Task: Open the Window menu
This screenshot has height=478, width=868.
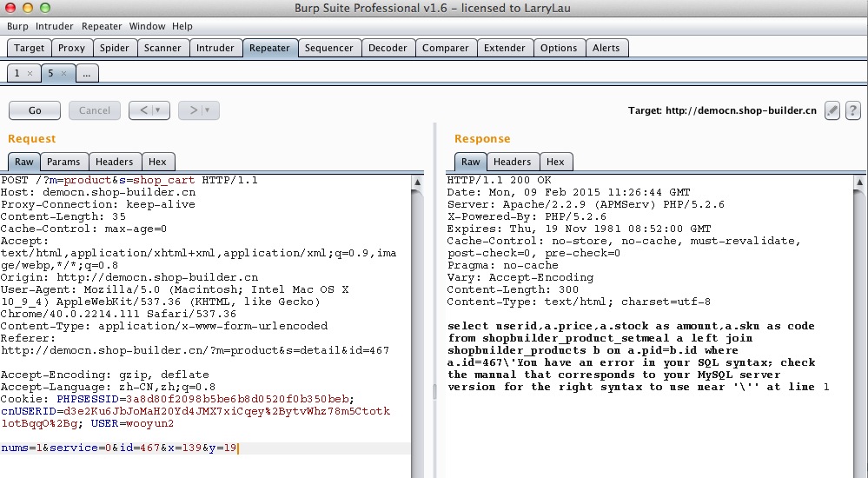Action: [147, 26]
